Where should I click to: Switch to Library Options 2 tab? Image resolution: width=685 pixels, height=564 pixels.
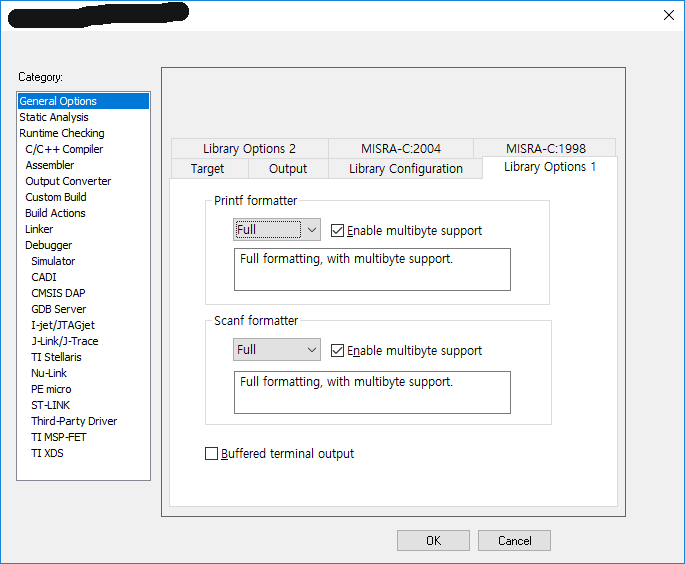[x=249, y=149]
